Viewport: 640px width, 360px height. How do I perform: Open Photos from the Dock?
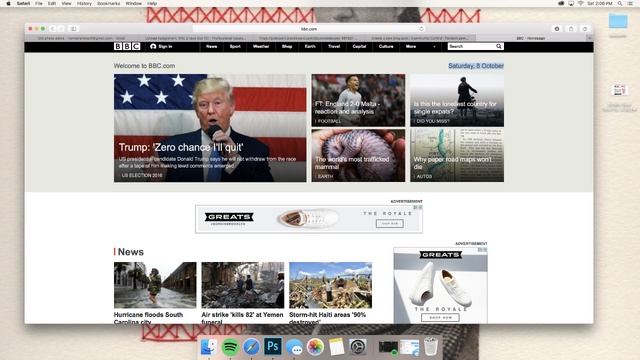pyautogui.click(x=315, y=347)
